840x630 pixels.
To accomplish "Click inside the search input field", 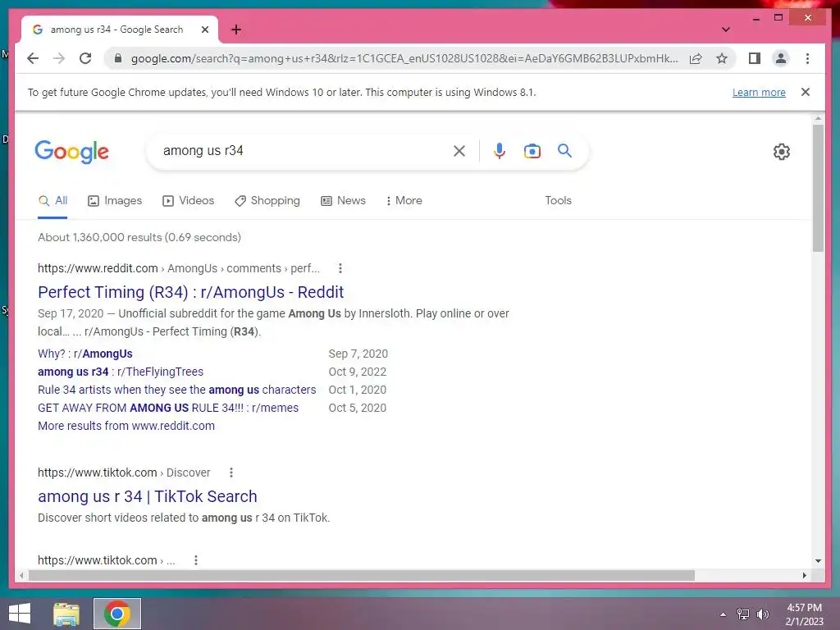I will pyautogui.click(x=303, y=151).
